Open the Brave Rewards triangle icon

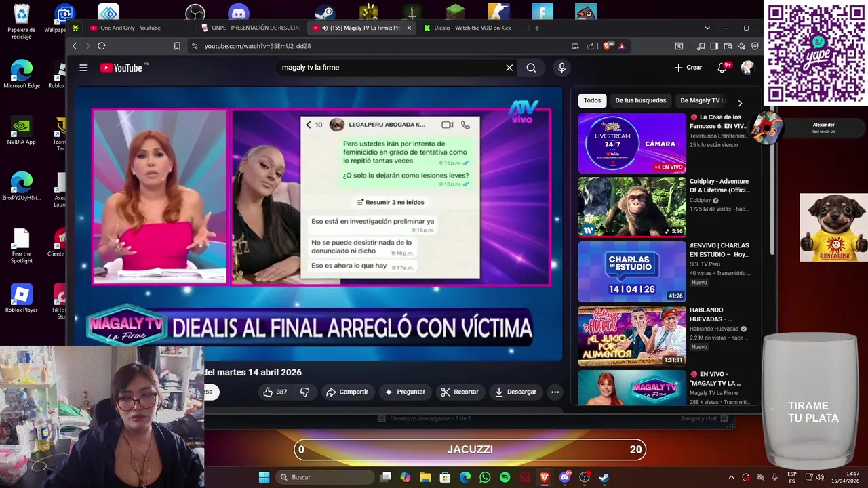click(621, 46)
